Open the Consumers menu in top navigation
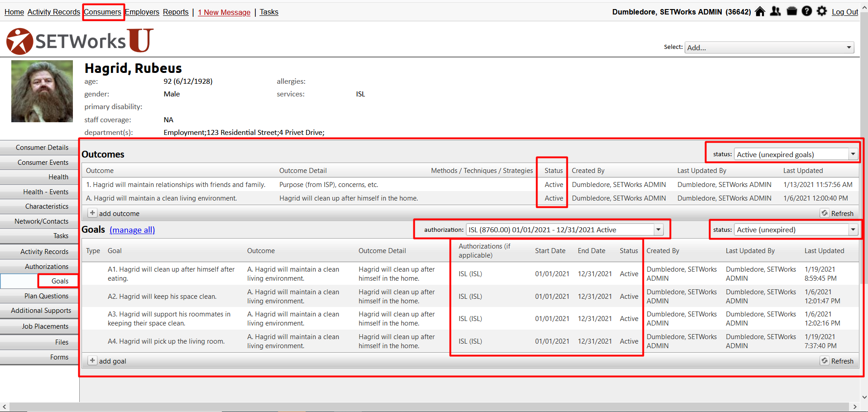 click(103, 12)
